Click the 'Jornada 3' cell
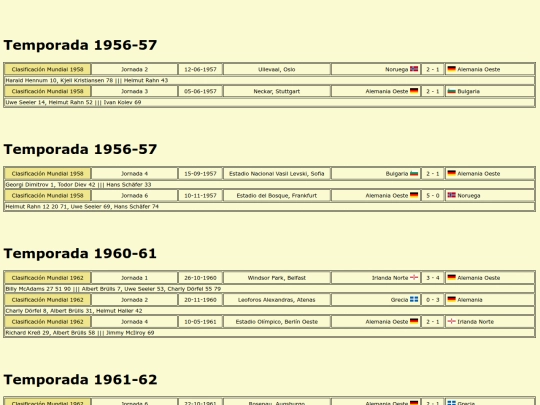The image size is (540, 405). [x=134, y=91]
